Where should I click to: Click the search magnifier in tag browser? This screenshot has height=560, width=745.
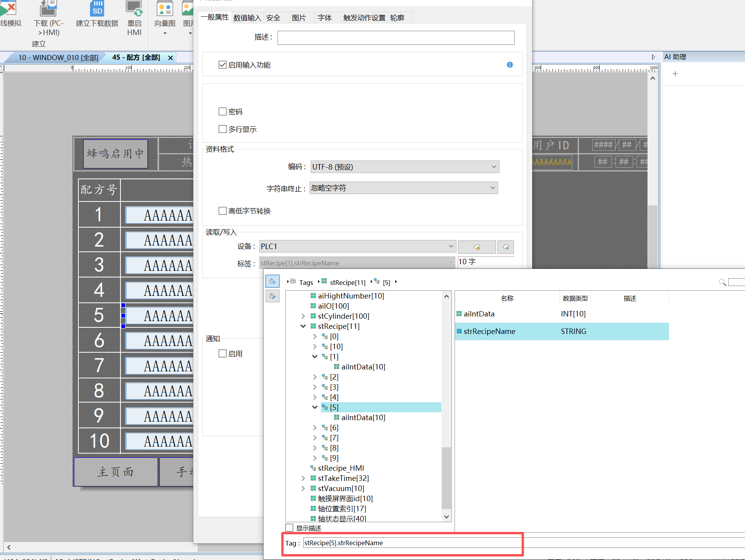tap(722, 282)
